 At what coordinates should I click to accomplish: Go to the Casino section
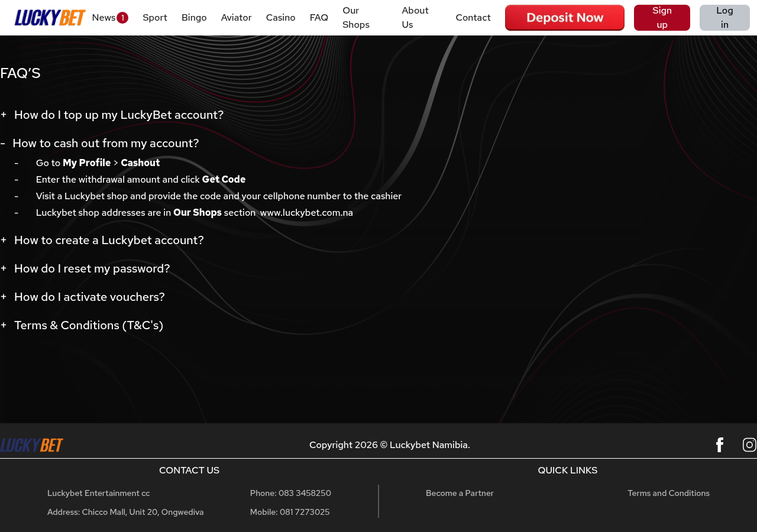tap(281, 18)
